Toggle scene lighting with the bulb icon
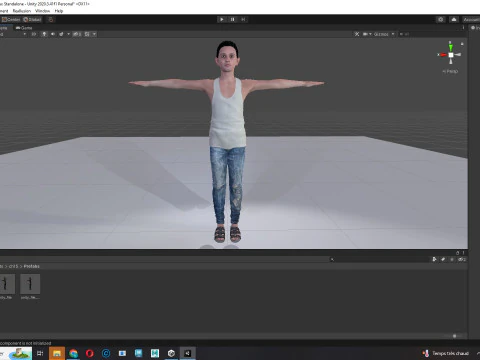Viewport: 480px width, 360px height. 44,34
